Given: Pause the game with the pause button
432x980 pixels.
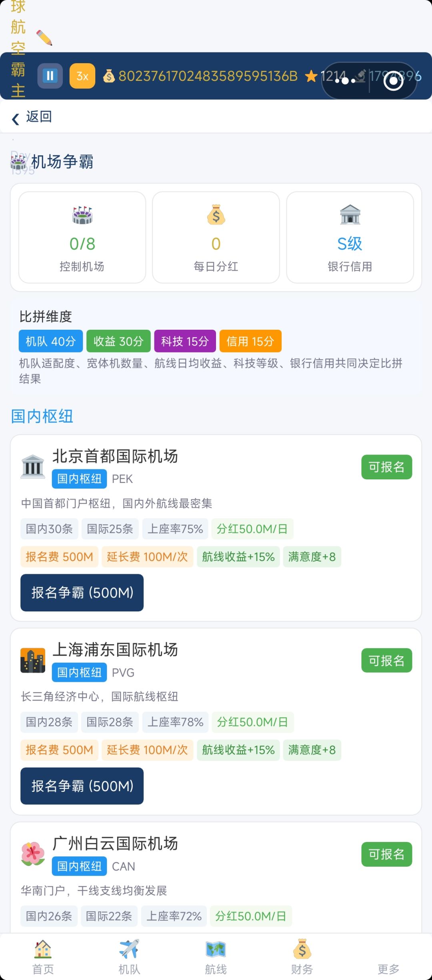Looking at the screenshot, I should [x=50, y=76].
